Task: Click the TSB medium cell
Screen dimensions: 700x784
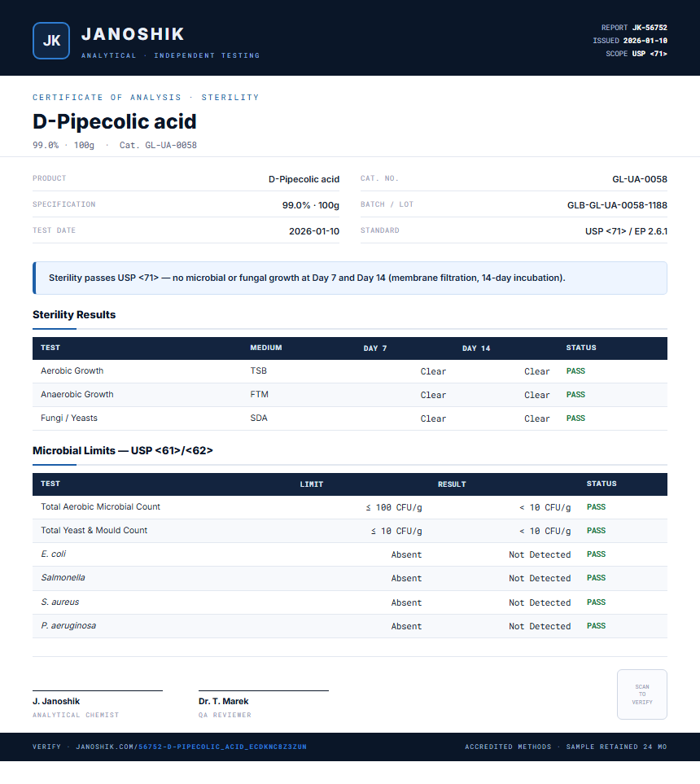Action: (259, 370)
